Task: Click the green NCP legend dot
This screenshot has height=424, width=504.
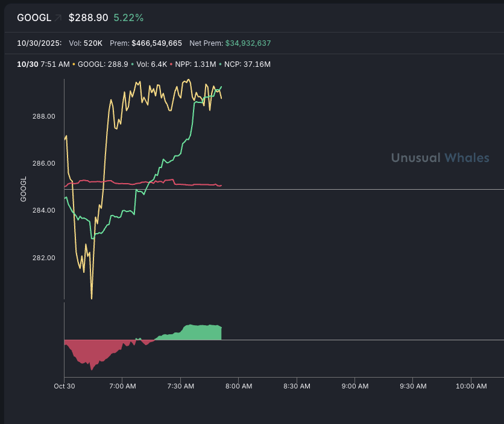Action: pos(220,64)
